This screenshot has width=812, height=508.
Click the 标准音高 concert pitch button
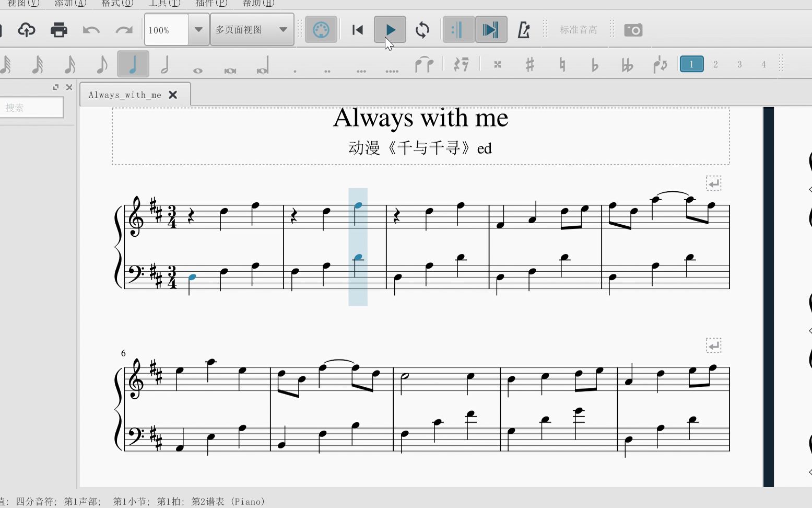tap(578, 30)
